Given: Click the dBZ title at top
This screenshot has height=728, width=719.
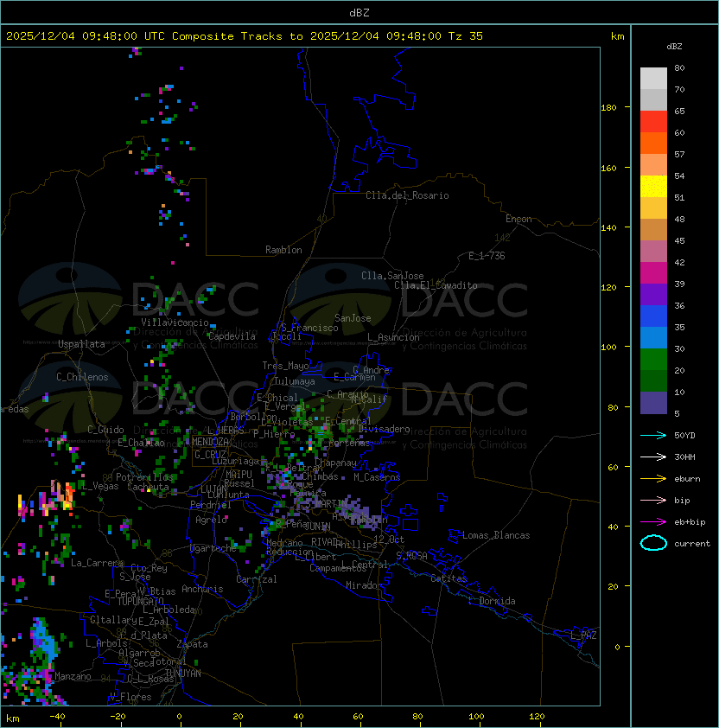Looking at the screenshot, I should tap(359, 13).
